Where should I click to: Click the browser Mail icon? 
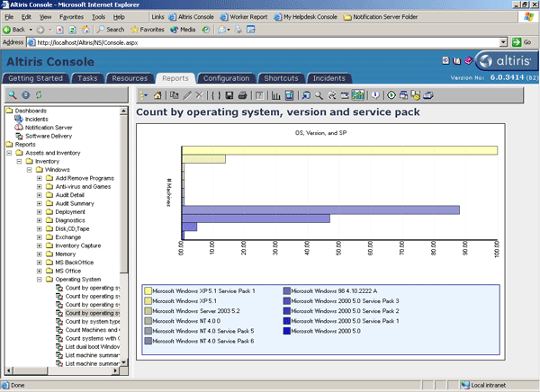(x=223, y=30)
